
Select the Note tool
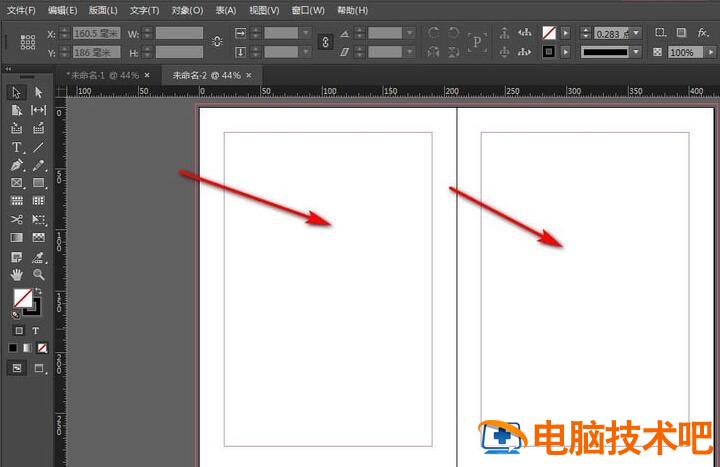click(x=17, y=257)
